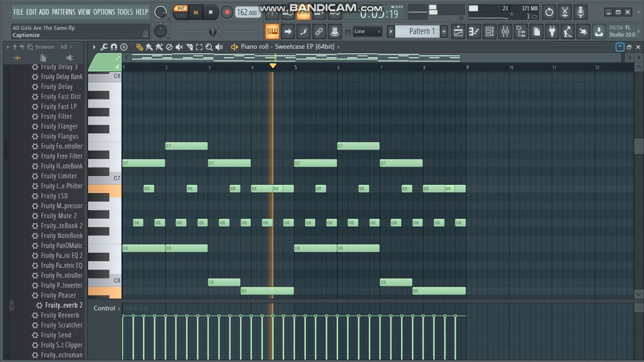
Task: Open the tempo tapper
Action: (567, 32)
